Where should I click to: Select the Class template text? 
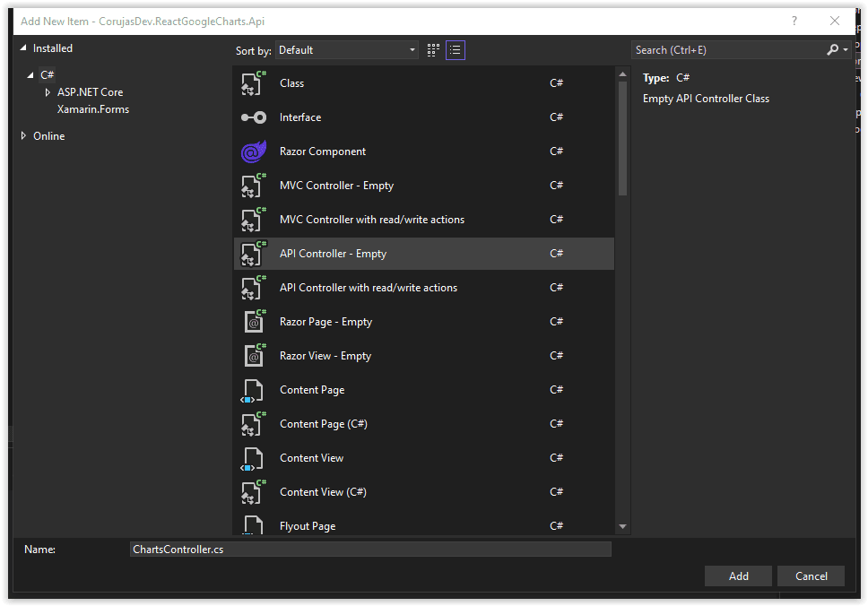[291, 83]
